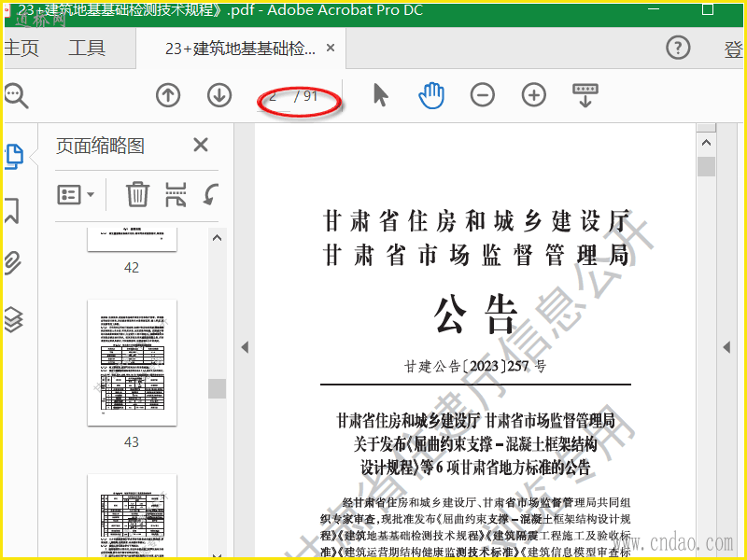747x560 pixels.
Task: Click the 甘建公告〔2023〕257号 text
Action: [x=475, y=366]
